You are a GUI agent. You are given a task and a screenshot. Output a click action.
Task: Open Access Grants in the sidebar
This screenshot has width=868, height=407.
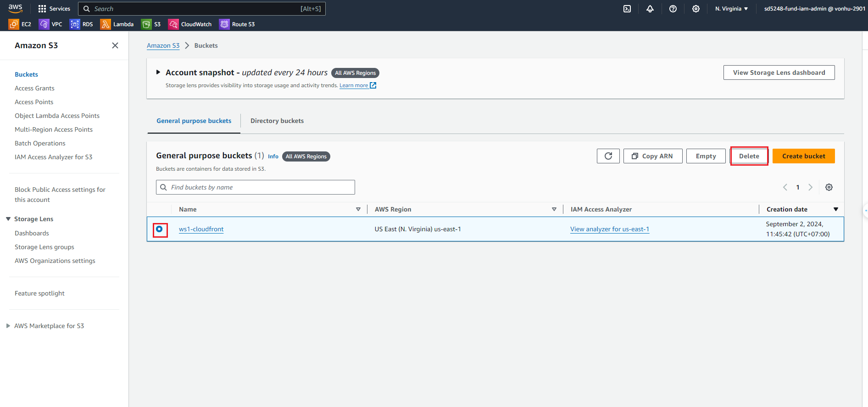(34, 88)
